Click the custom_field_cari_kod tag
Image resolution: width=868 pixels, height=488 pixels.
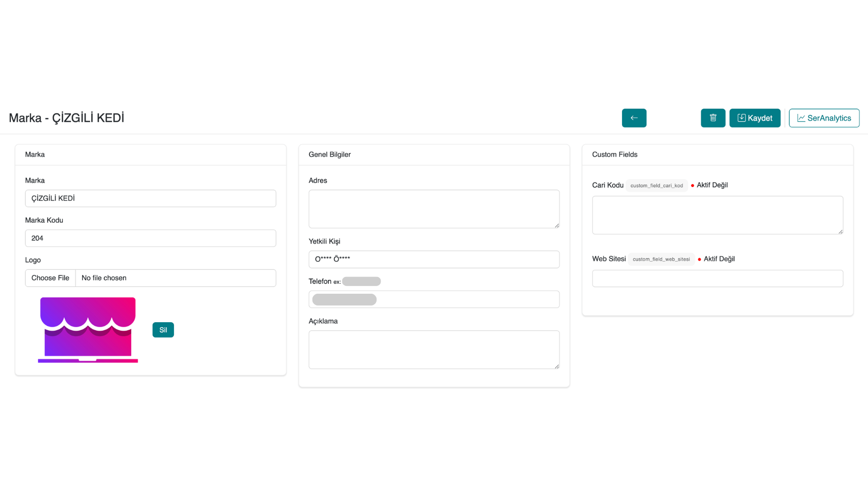[x=656, y=185]
